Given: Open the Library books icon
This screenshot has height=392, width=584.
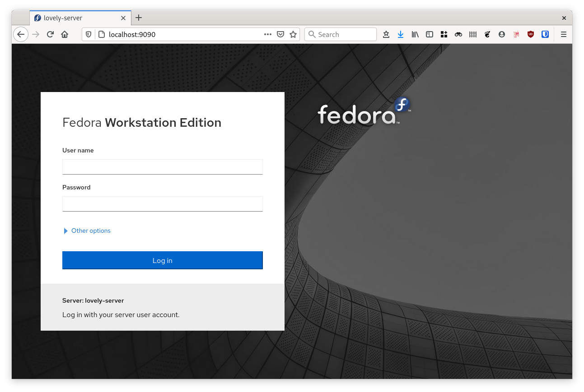Looking at the screenshot, I should pos(415,34).
